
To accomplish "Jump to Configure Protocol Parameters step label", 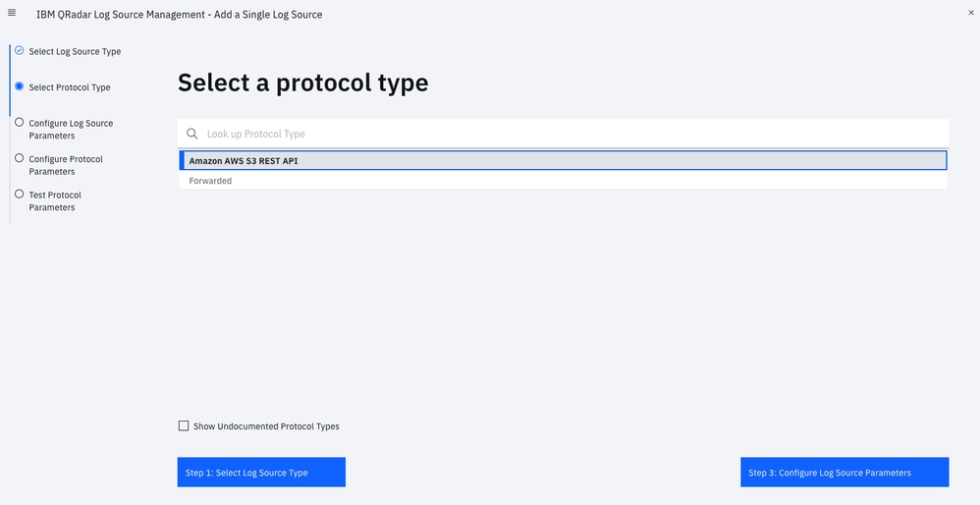I will coord(66,165).
